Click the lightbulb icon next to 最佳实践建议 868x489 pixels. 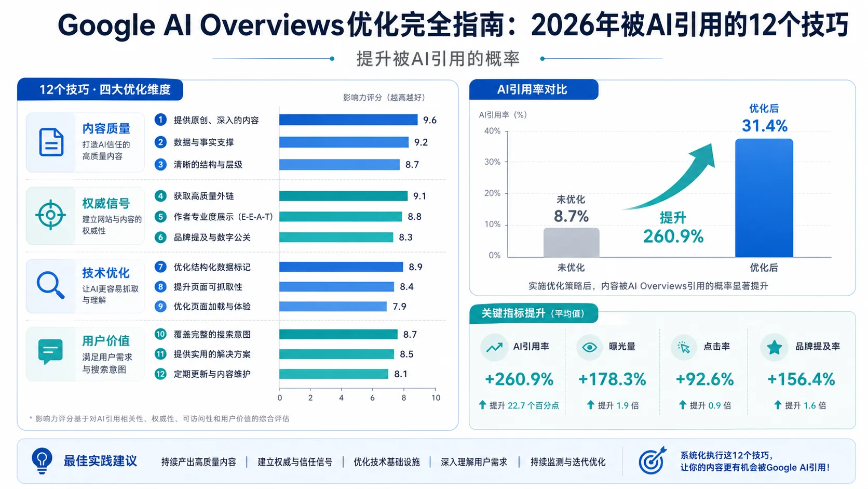click(x=42, y=460)
